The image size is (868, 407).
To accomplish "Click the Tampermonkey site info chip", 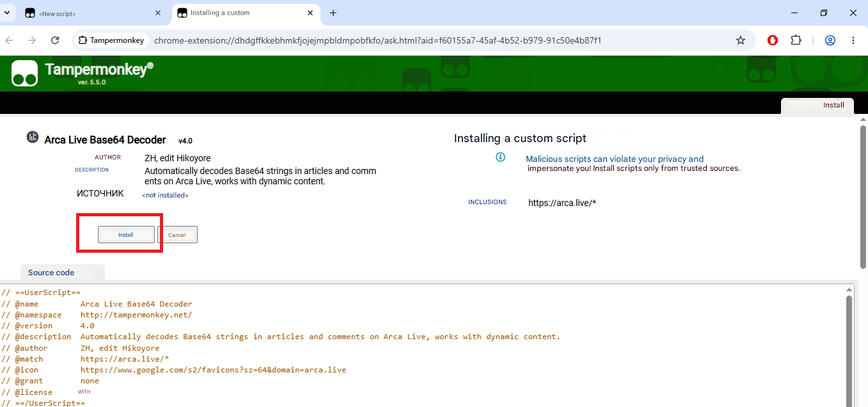I will point(111,40).
